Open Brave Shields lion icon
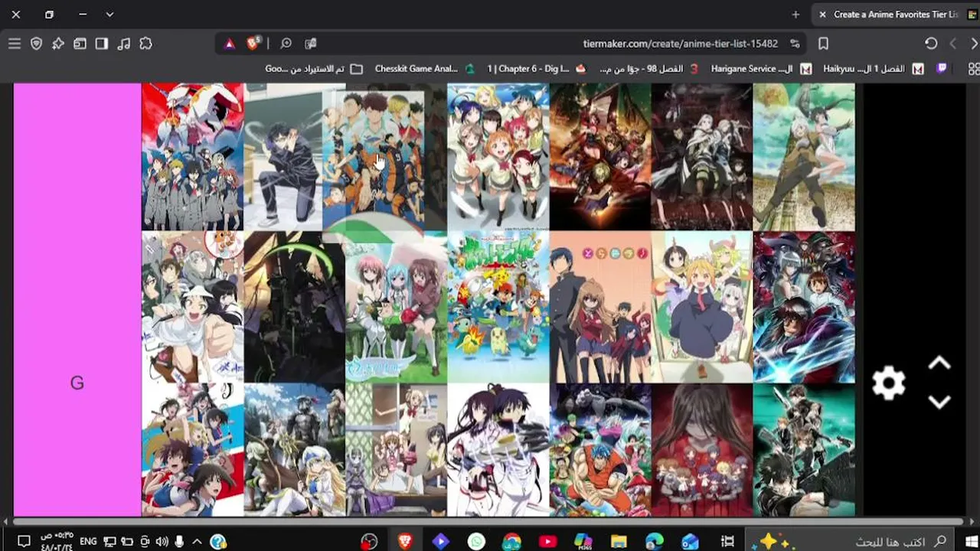Screen dimensions: 980x551 (253, 44)
